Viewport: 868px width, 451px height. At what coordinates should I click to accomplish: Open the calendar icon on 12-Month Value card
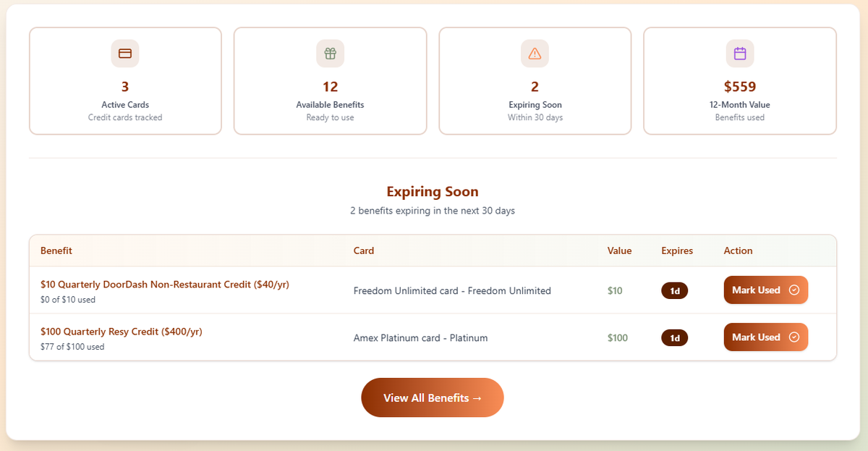tap(739, 53)
